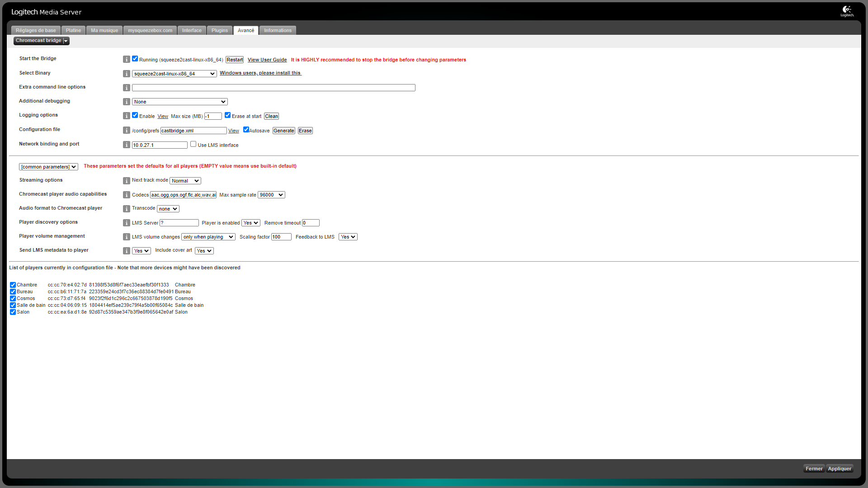The width and height of the screenshot is (868, 488).
Task: Click info icon for Additional debugging
Action: 127,102
